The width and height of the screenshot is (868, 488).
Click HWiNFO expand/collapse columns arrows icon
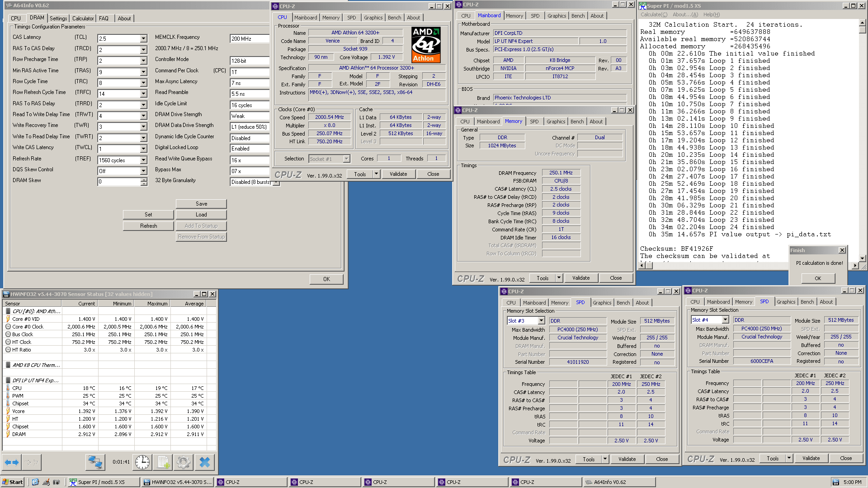[12, 462]
